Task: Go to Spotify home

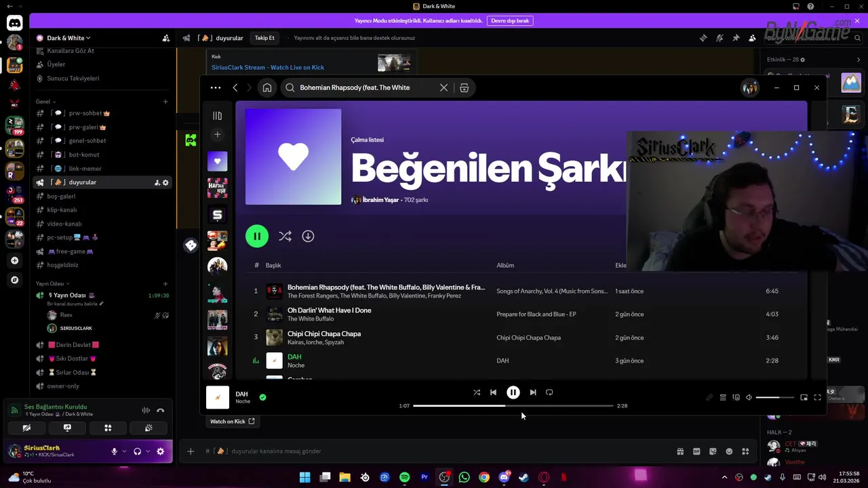Action: (267, 87)
